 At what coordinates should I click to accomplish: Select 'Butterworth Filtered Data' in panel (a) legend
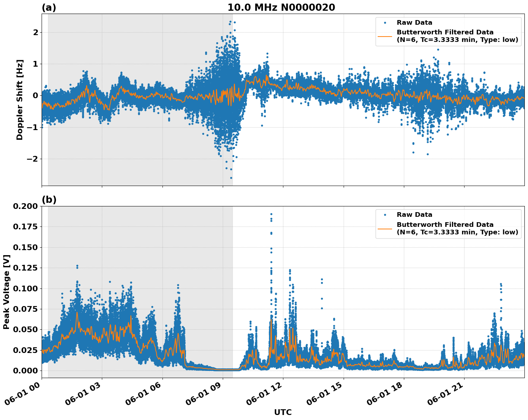click(445, 32)
